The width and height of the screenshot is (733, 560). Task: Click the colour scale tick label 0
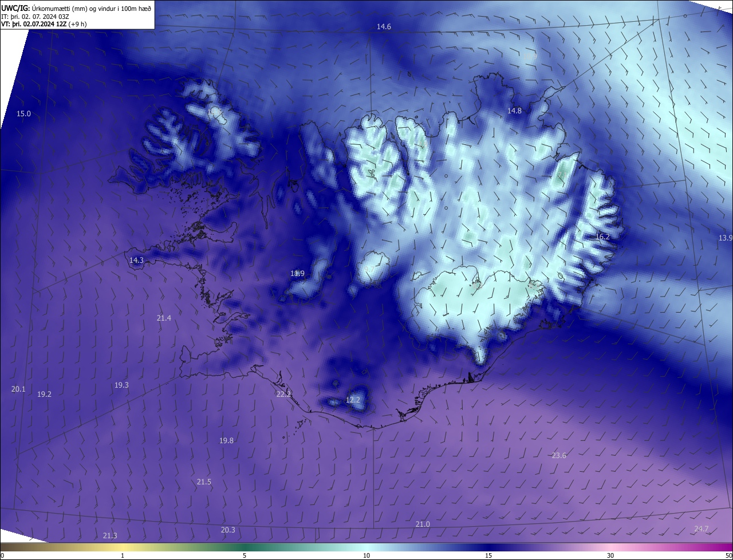tap(2, 555)
